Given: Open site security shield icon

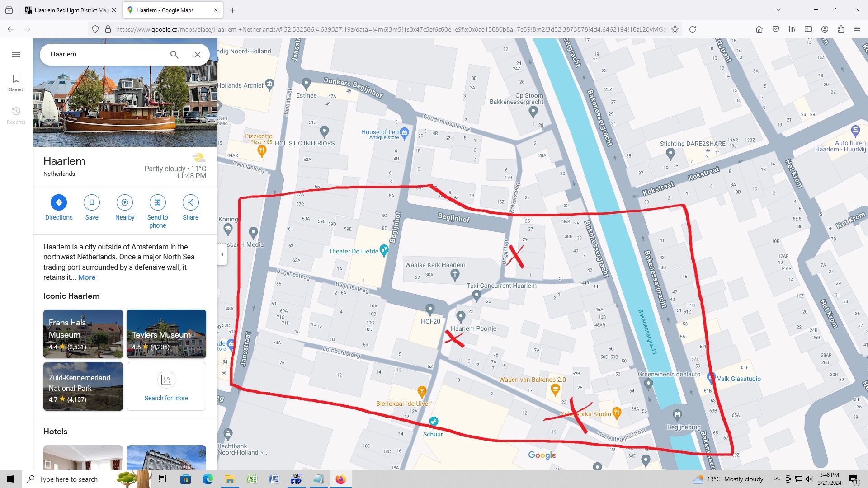Looking at the screenshot, I should pyautogui.click(x=95, y=29).
